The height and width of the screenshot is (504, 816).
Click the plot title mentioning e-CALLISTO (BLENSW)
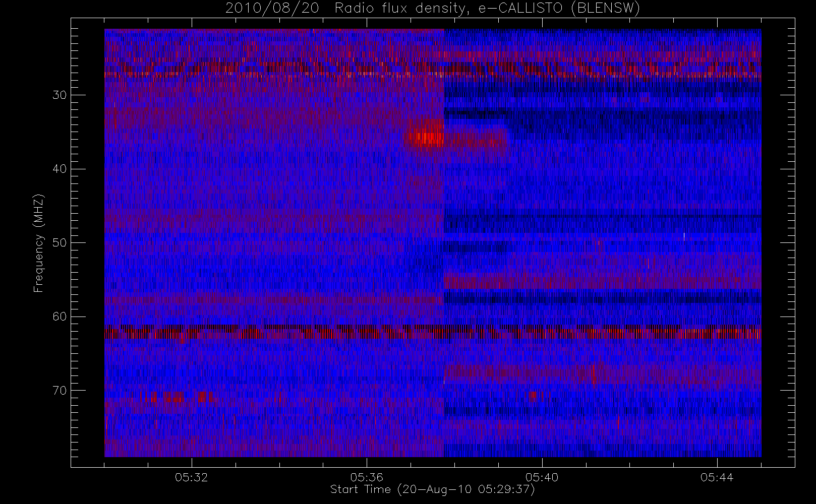coord(433,9)
